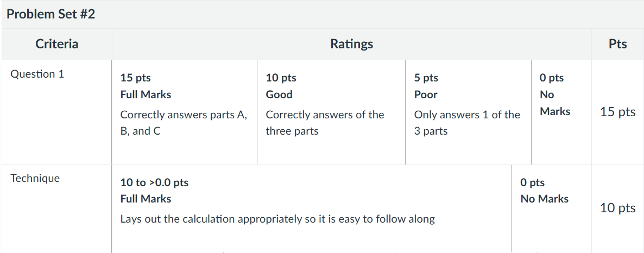Click the 10 pts total for Technique
Screen dimensions: 644x253
click(618, 208)
